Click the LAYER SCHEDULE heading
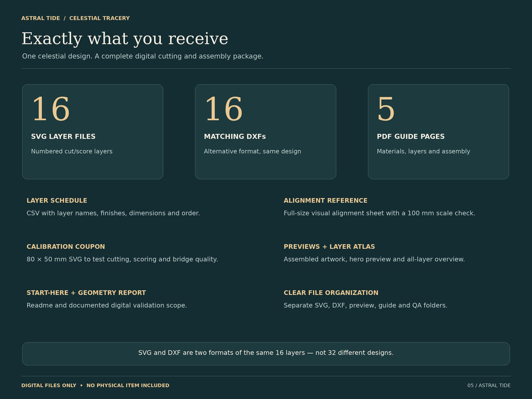532x399 pixels. click(57, 200)
